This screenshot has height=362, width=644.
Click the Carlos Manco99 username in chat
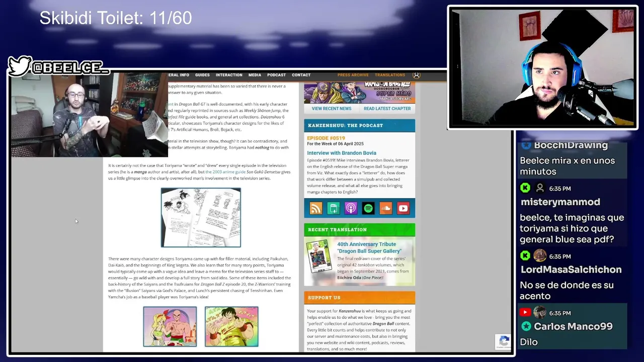point(573,326)
